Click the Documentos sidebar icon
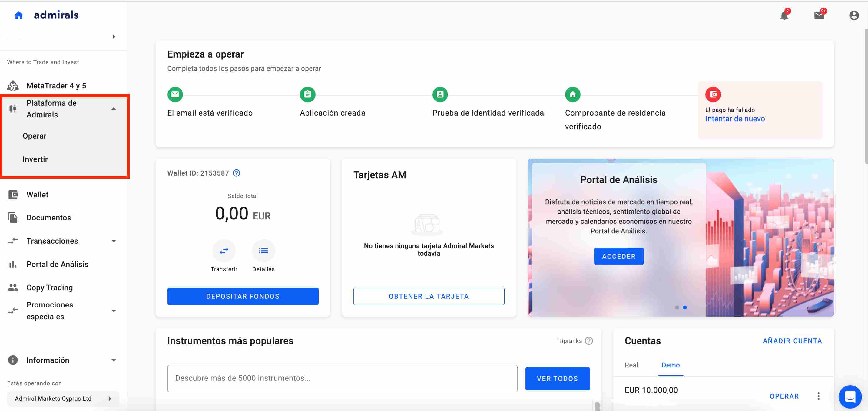Screen dimensions: 868x411 tap(13, 218)
